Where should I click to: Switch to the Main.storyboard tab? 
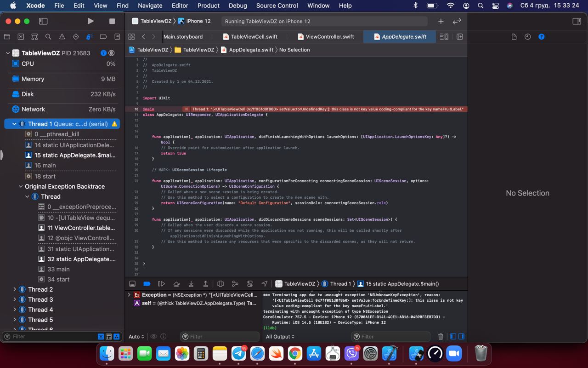(x=183, y=37)
